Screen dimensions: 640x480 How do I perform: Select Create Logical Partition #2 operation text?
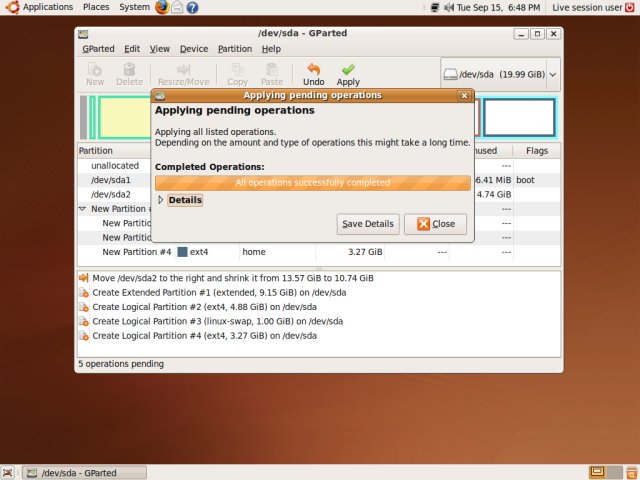click(204, 307)
